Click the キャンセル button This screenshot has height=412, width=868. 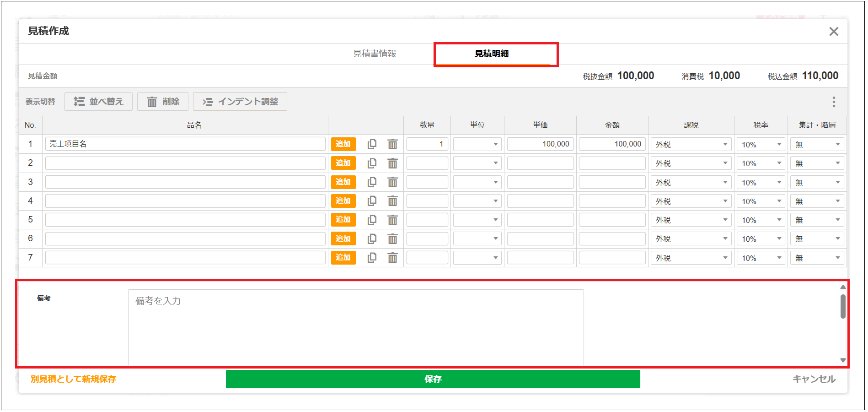(x=814, y=379)
